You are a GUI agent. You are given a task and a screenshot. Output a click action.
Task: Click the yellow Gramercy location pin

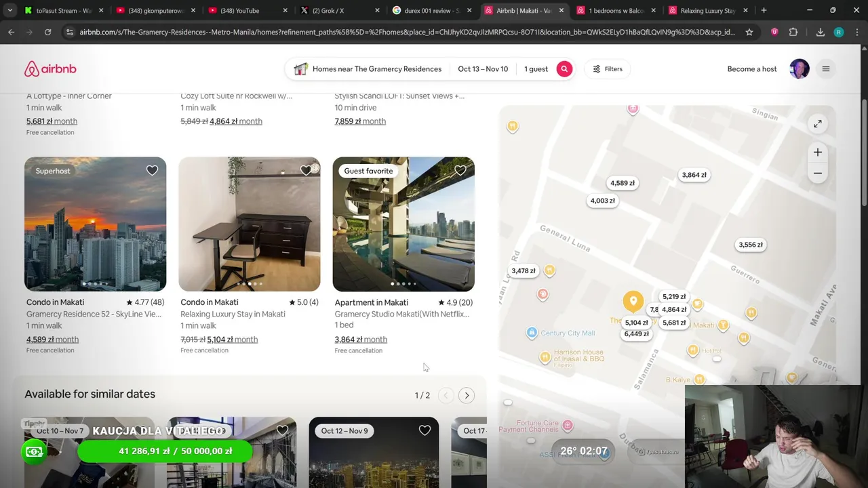633,302
